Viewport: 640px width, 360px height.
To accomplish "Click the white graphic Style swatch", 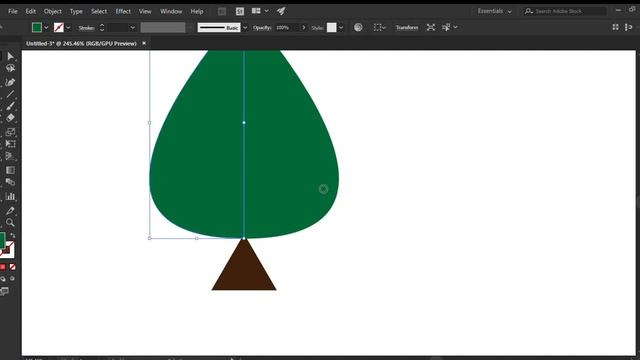I will point(331,27).
